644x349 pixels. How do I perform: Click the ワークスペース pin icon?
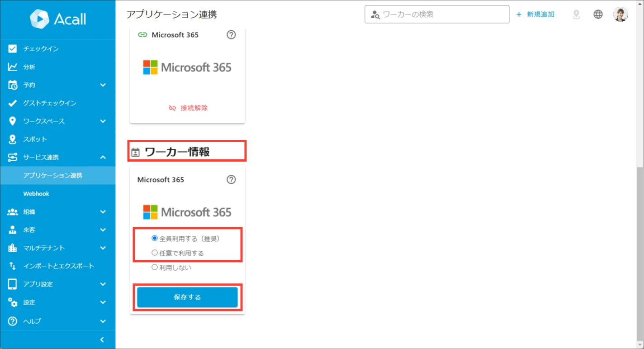pos(13,121)
